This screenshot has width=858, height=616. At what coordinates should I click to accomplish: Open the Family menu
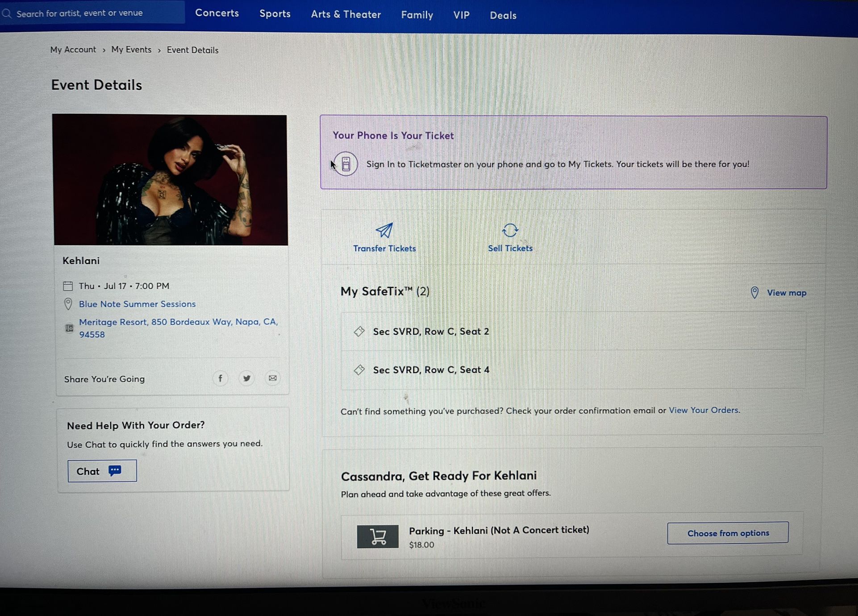417,15
